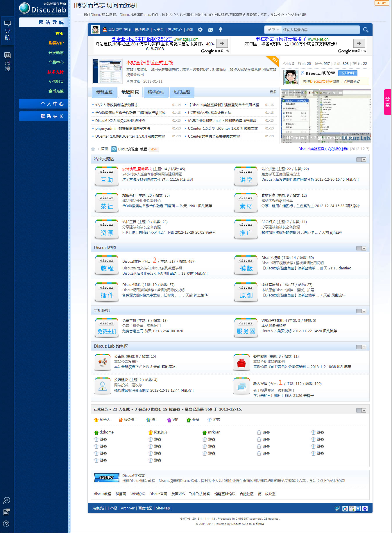This screenshot has height=533, width=392.
Task: Open the Archiver footer link
Action: 128,508
